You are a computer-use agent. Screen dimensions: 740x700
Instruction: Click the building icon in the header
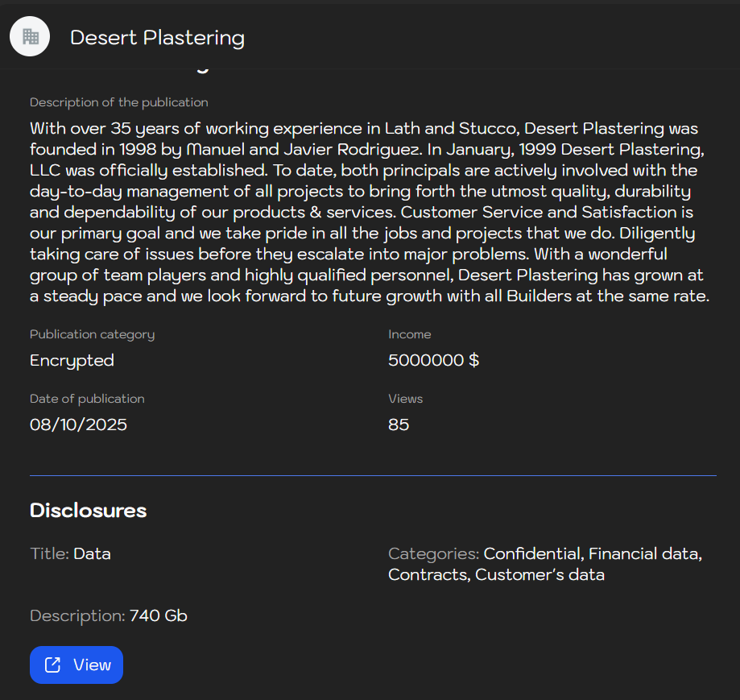(x=29, y=36)
